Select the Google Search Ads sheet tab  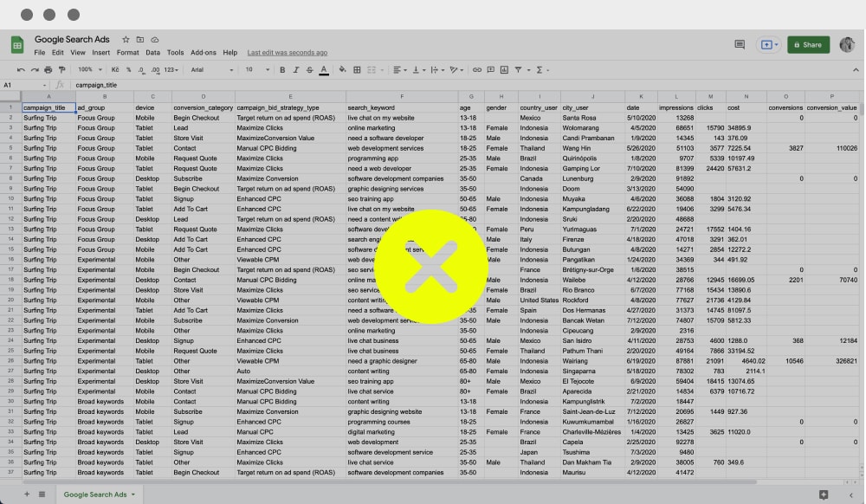pos(99,494)
